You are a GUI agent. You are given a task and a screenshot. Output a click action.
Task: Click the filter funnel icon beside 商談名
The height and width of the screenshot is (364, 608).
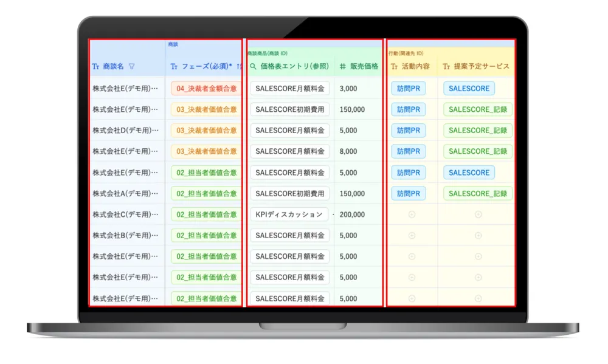(x=132, y=66)
